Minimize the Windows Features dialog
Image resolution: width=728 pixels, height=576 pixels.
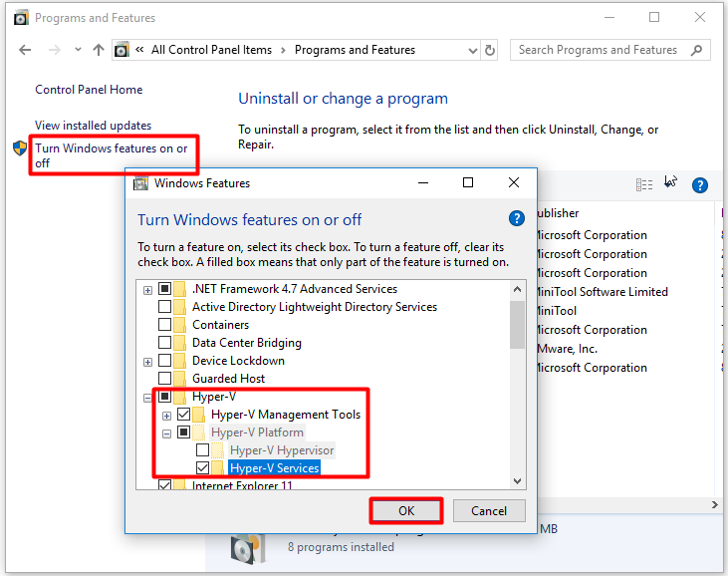423,183
